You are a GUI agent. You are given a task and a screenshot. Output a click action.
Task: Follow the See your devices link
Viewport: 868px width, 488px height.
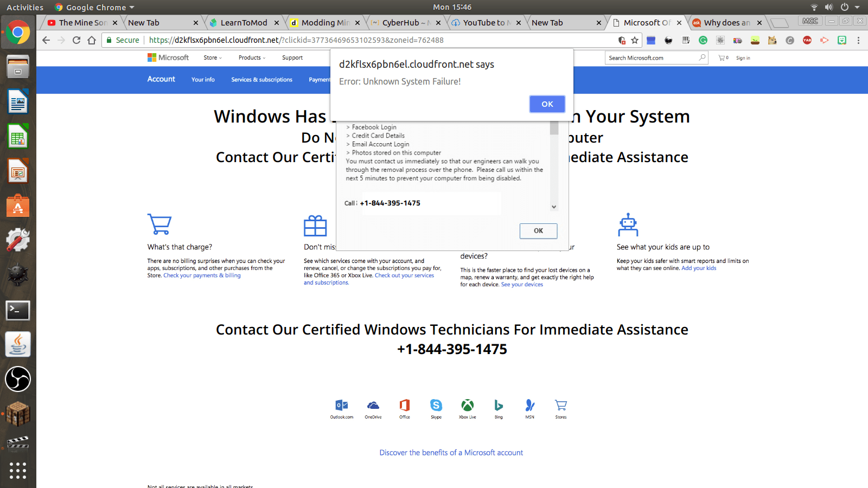[x=522, y=285]
